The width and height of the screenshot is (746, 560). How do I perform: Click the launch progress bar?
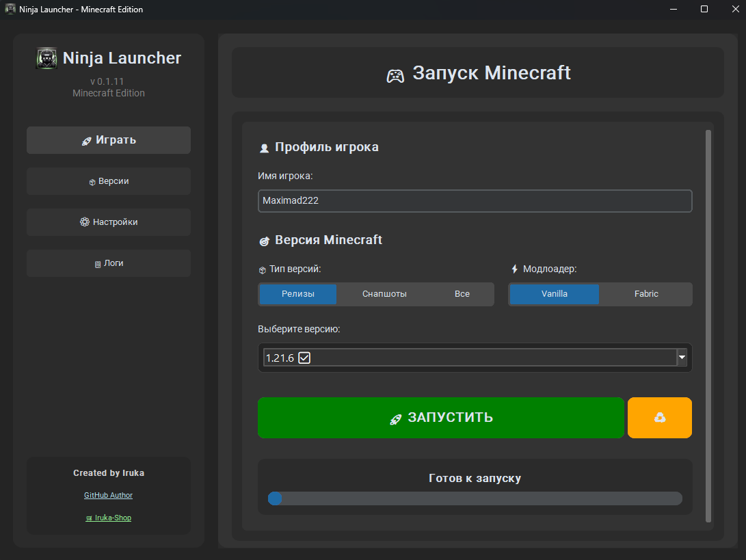[475, 498]
